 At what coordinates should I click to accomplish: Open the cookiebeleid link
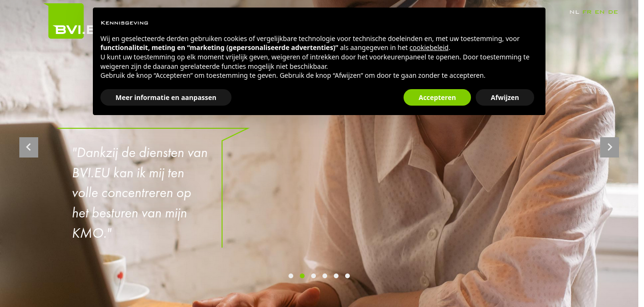point(429,48)
